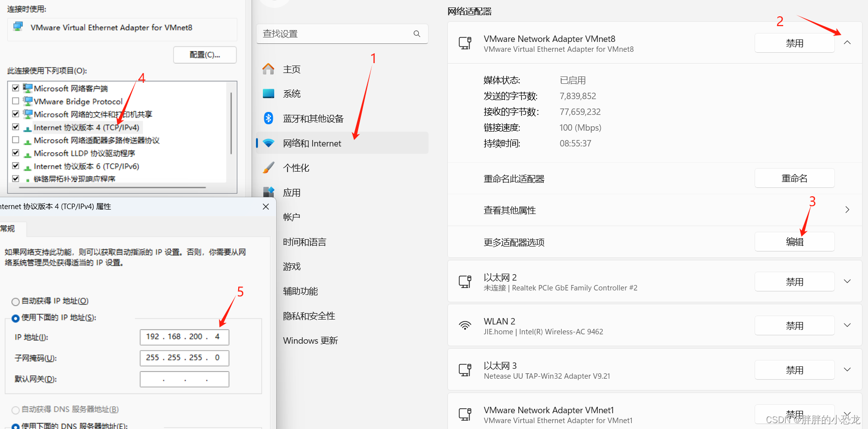Click the icon of Microsoft LLDP 协议驱动程序
This screenshot has width=868, height=429.
(28, 154)
